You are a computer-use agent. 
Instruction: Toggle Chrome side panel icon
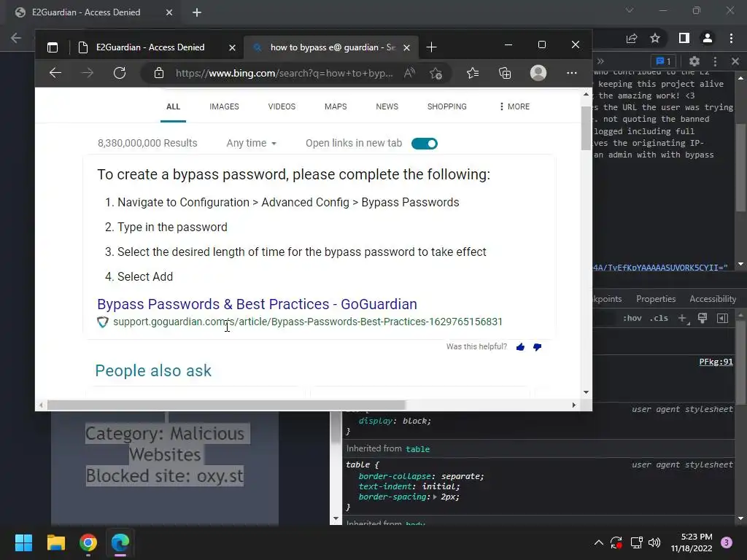pos(684,38)
